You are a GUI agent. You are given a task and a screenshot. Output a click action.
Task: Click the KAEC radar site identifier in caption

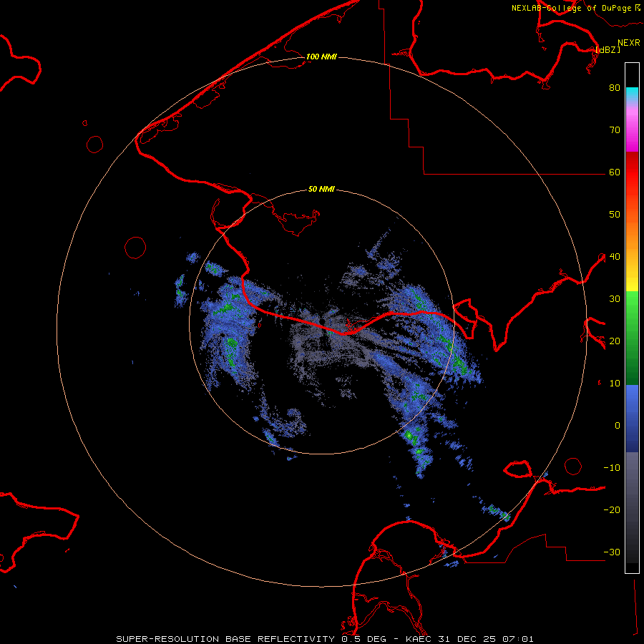click(x=419, y=639)
